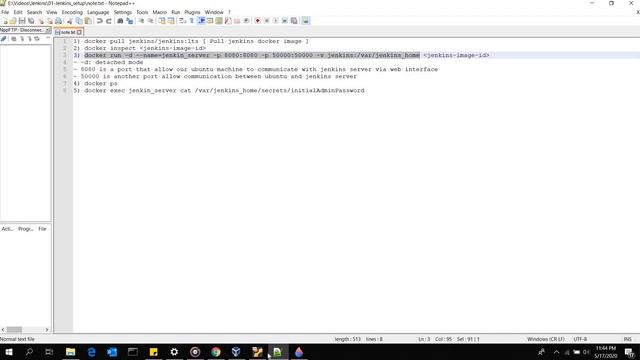Open File Explorer from the taskbar
The image size is (640, 360).
click(x=70, y=352)
